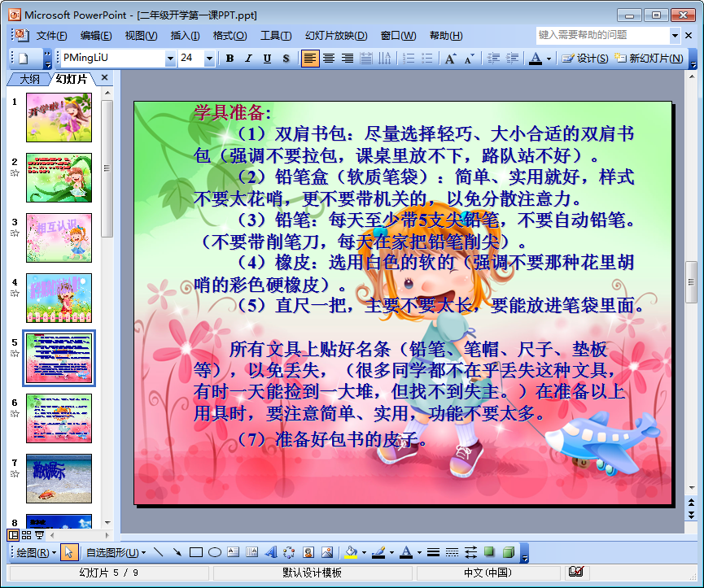Increase indent level
Viewport: 704px width, 588px height.
tap(512, 59)
